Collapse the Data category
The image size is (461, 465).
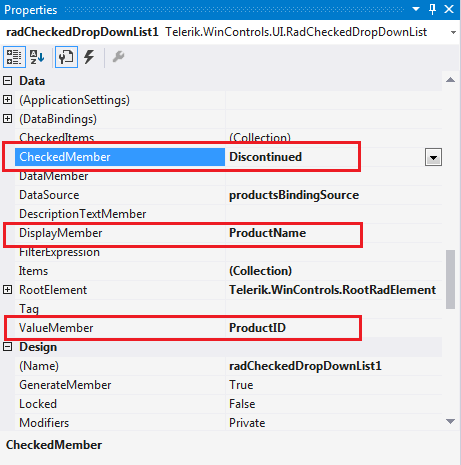7,81
